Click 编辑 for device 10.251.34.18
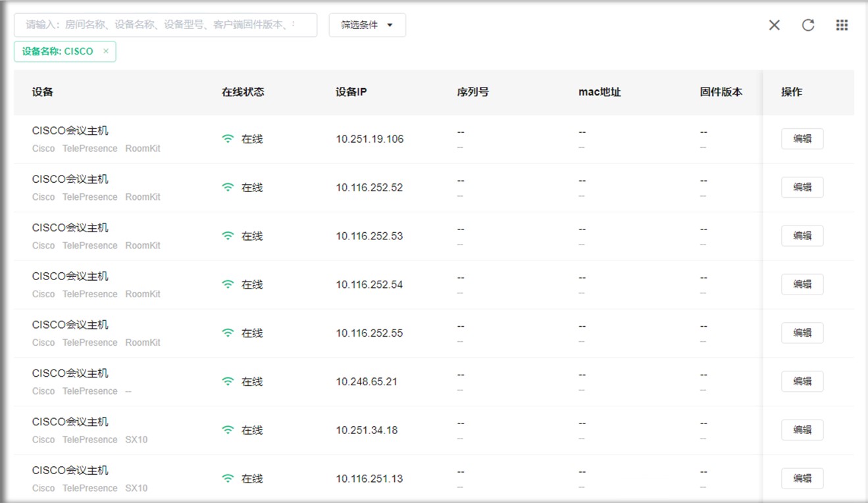This screenshot has width=868, height=503. pos(802,430)
